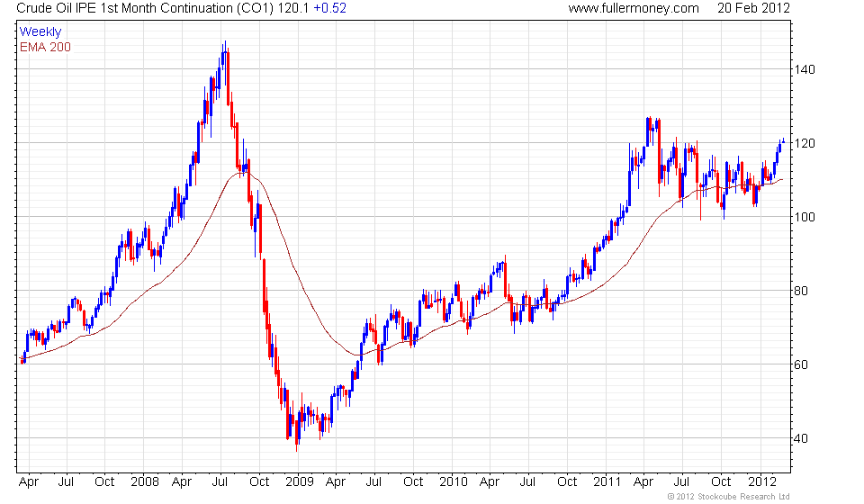Click the 60 price axis label
This screenshot has width=864, height=504.
[x=801, y=364]
